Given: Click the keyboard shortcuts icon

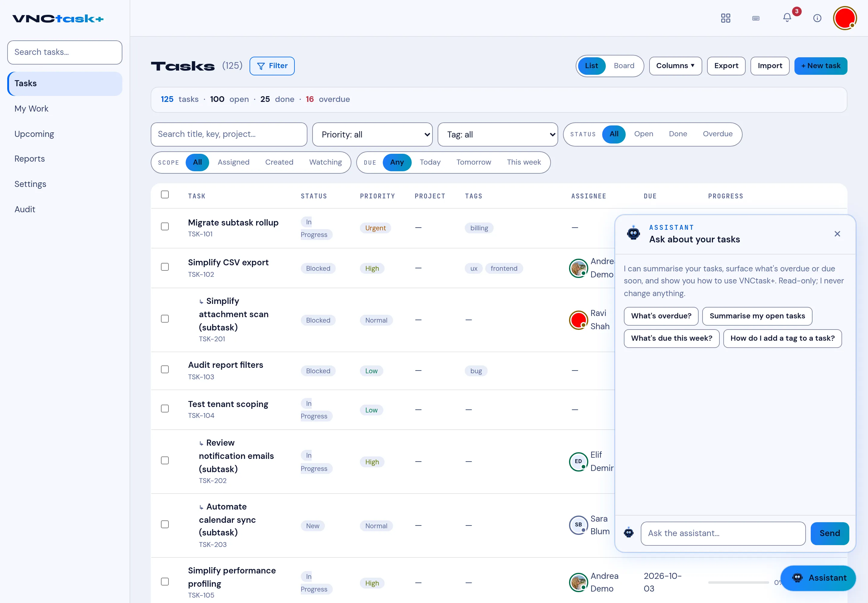Looking at the screenshot, I should pos(756,18).
